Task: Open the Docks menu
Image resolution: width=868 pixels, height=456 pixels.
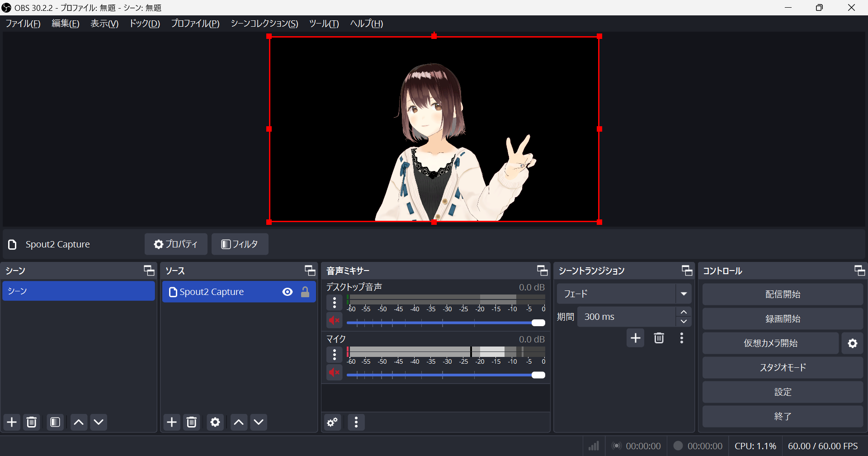Action: 145,24
